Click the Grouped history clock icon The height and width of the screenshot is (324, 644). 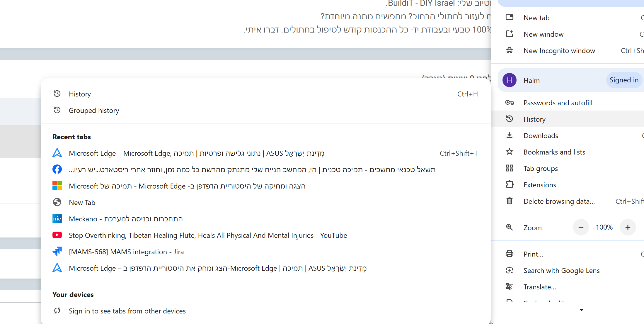coord(57,110)
